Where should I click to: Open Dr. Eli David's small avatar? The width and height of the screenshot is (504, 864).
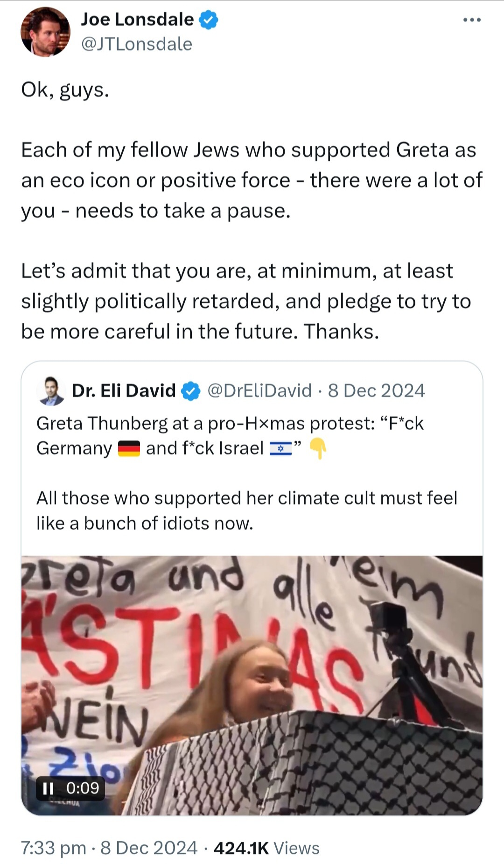point(50,390)
